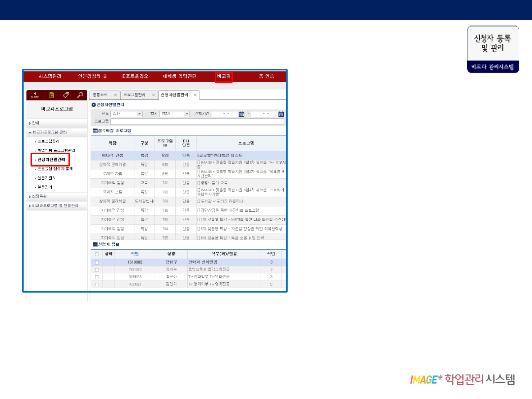Open the end date calendar icon

tap(281, 114)
